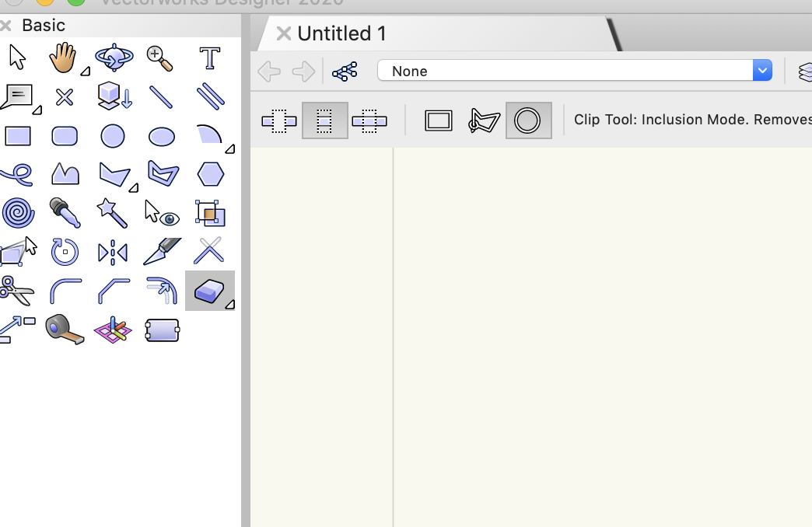Select the Pan hand tool
Screen dimensions: 812x527
(x=63, y=58)
